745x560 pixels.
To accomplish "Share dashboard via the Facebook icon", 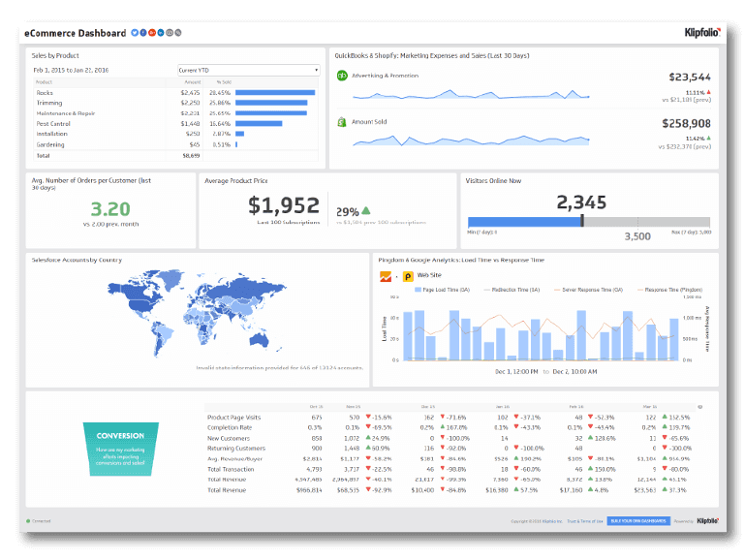I will pyautogui.click(x=143, y=33).
